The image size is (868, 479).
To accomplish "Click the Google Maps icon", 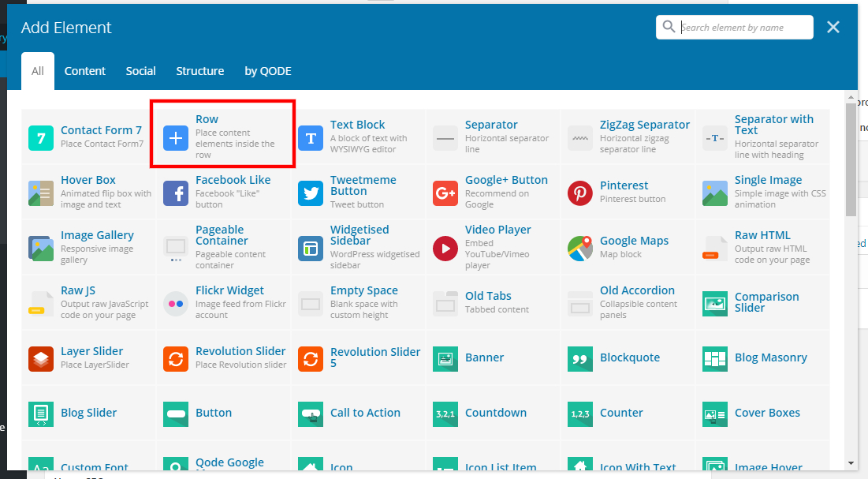I will click(x=580, y=249).
